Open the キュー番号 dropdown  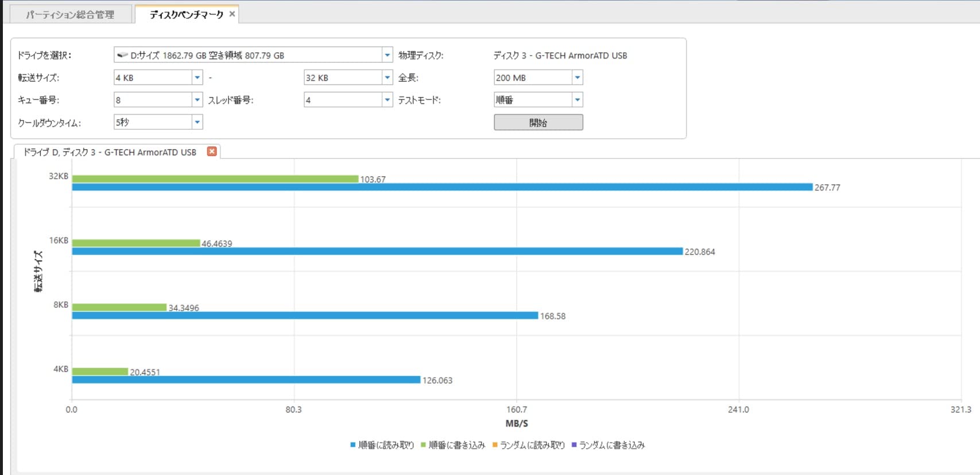197,100
